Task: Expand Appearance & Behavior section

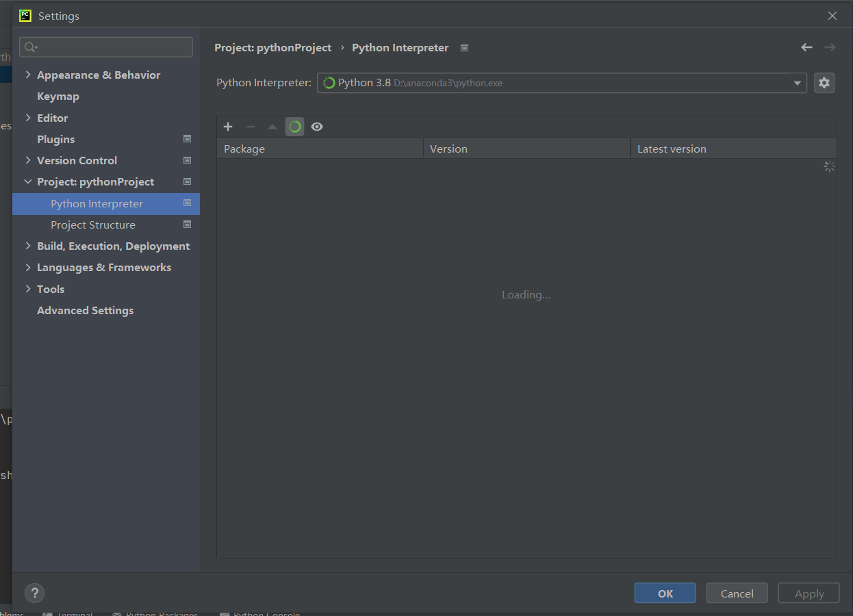Action: [28, 75]
